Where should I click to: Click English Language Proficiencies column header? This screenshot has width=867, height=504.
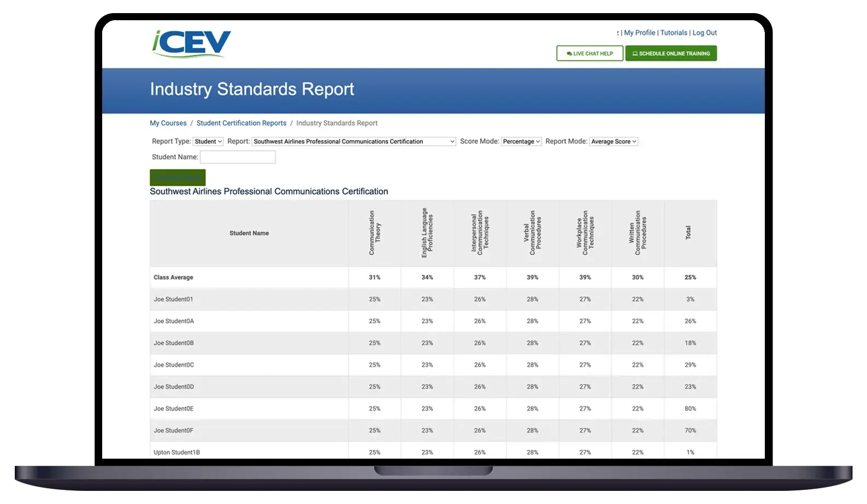pos(427,233)
